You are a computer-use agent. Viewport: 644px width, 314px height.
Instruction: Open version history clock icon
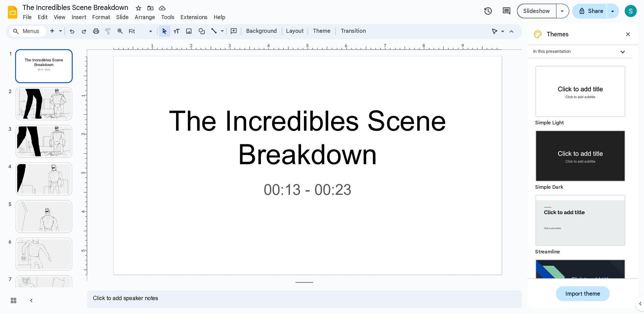click(488, 11)
